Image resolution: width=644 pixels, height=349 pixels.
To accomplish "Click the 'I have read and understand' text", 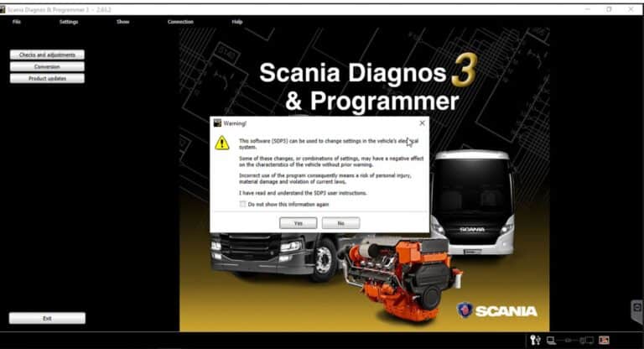I will click(x=303, y=193).
